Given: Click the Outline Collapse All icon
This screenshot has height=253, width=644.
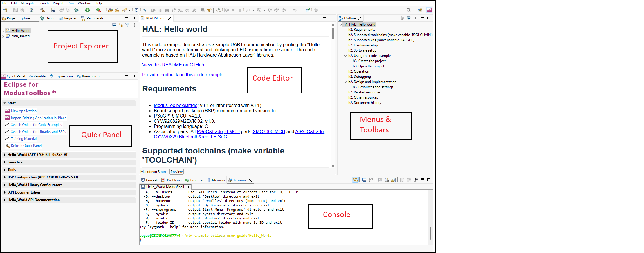Looking at the screenshot, I should (x=409, y=18).
